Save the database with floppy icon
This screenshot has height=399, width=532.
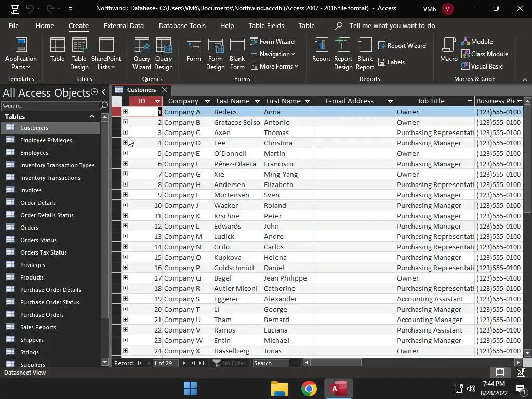click(x=15, y=9)
